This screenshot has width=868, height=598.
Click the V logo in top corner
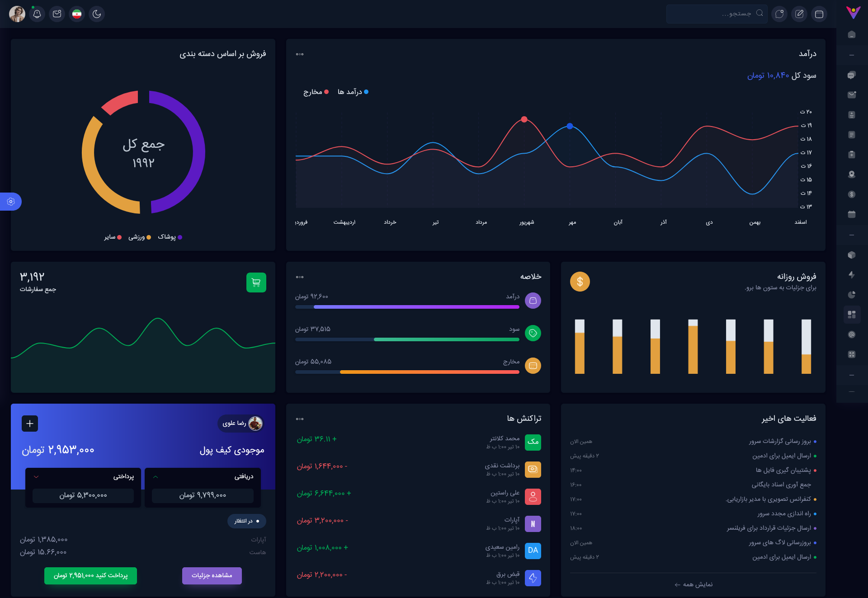[853, 13]
